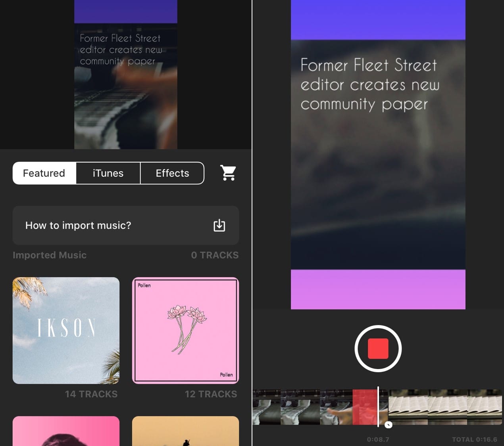The width and height of the screenshot is (504, 446).
Task: Open the music store cart icon
Action: coord(228,173)
